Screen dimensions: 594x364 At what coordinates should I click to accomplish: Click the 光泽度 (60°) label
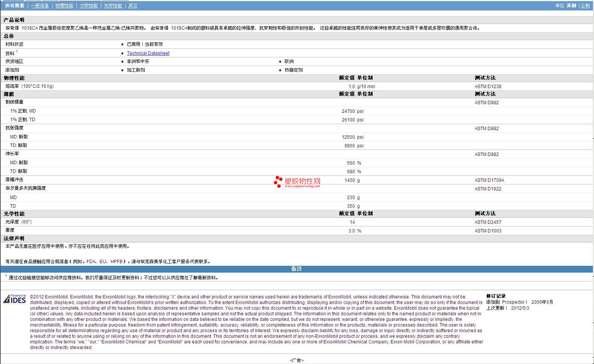18,222
